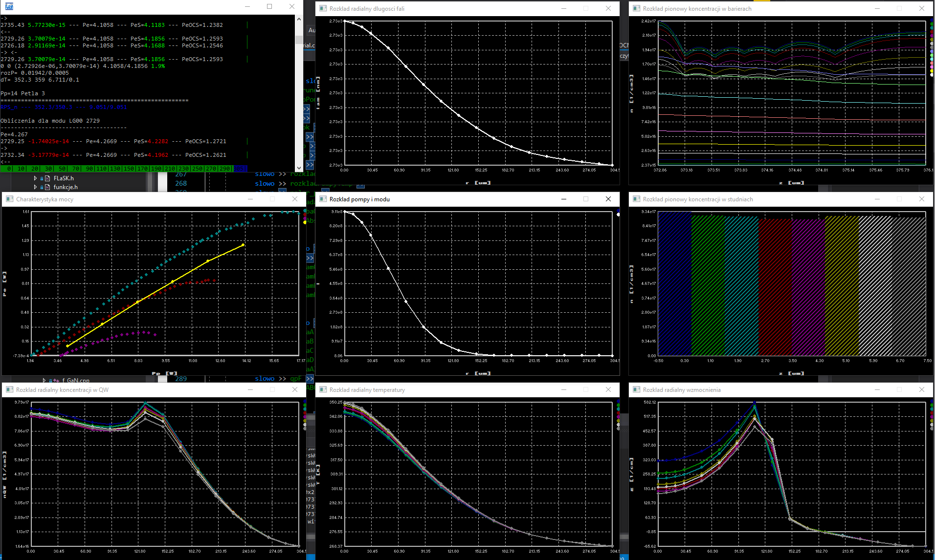Minimize the 'Charakterystyka mocy' window

point(250,199)
